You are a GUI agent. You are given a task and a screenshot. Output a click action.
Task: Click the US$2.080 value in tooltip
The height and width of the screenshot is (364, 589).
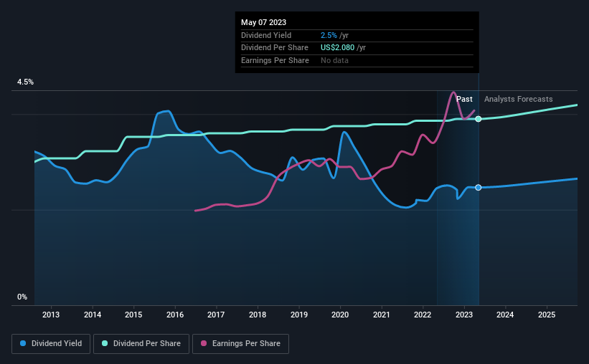click(337, 48)
